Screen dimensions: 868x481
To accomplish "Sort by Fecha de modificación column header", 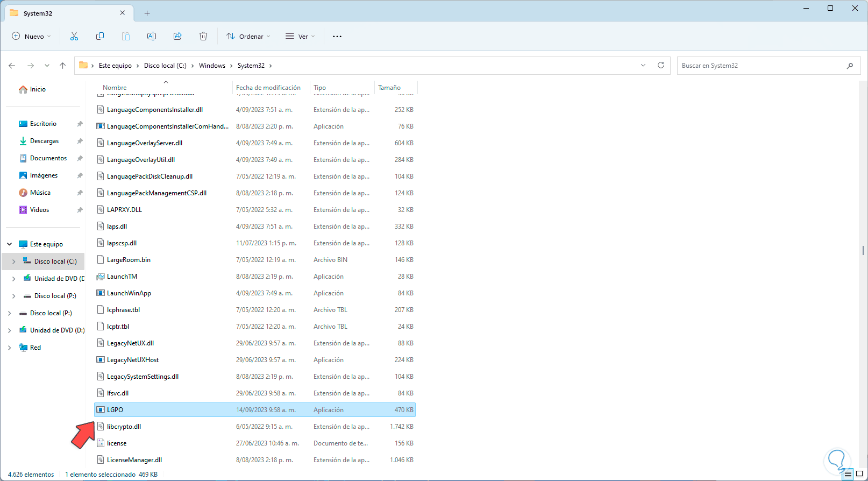I will 268,87.
